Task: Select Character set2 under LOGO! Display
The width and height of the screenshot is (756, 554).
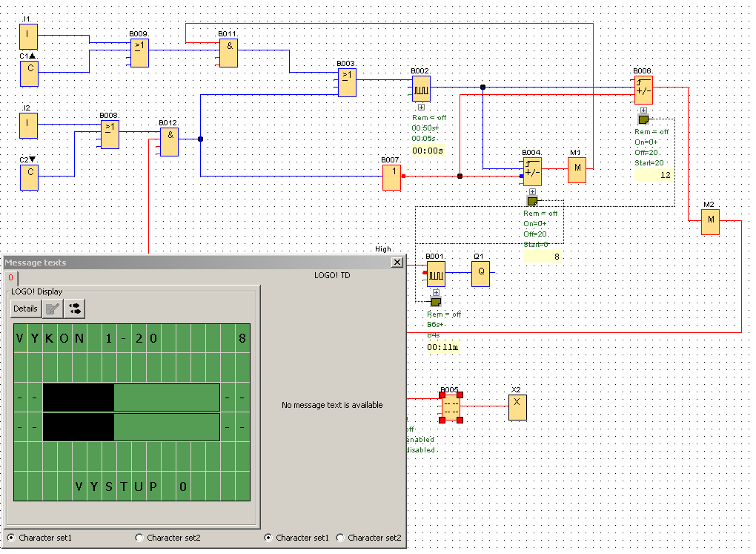Action: 140,538
